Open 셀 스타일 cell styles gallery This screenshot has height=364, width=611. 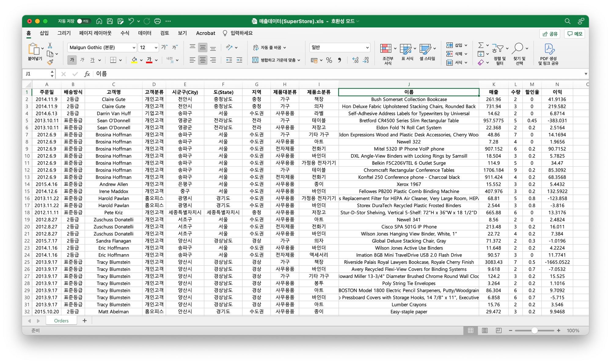pyautogui.click(x=427, y=52)
